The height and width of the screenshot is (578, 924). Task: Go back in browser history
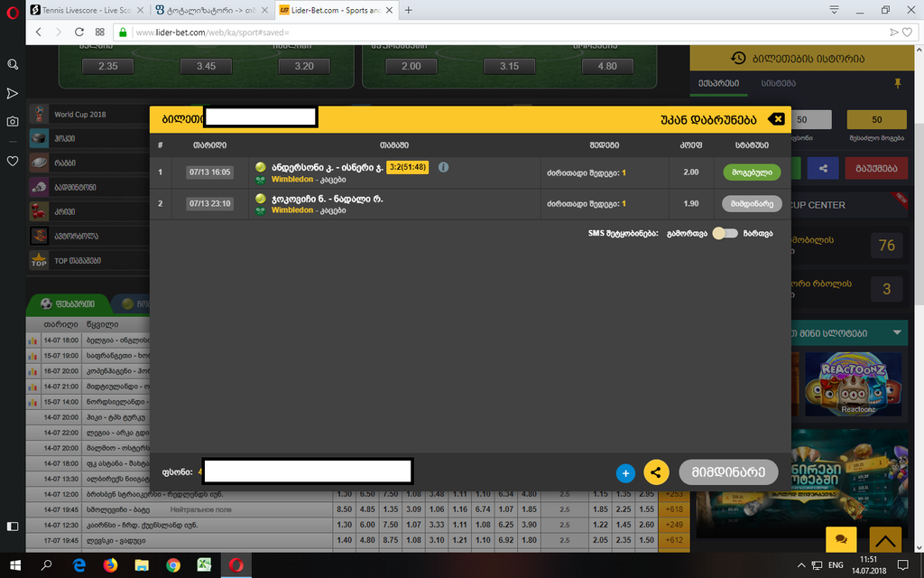[39, 32]
